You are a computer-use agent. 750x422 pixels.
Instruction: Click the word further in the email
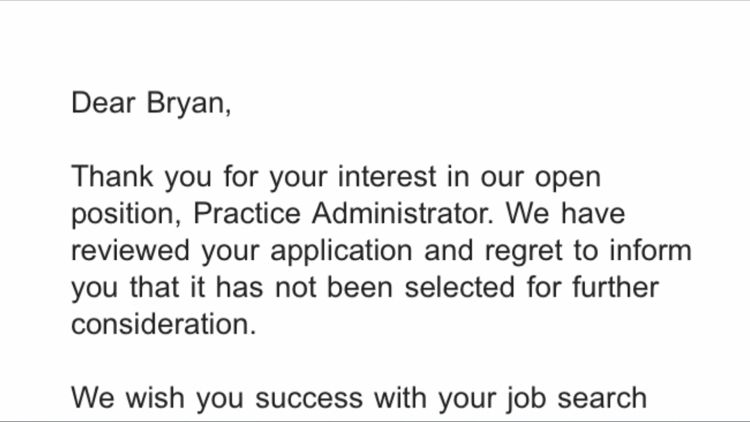616,287
